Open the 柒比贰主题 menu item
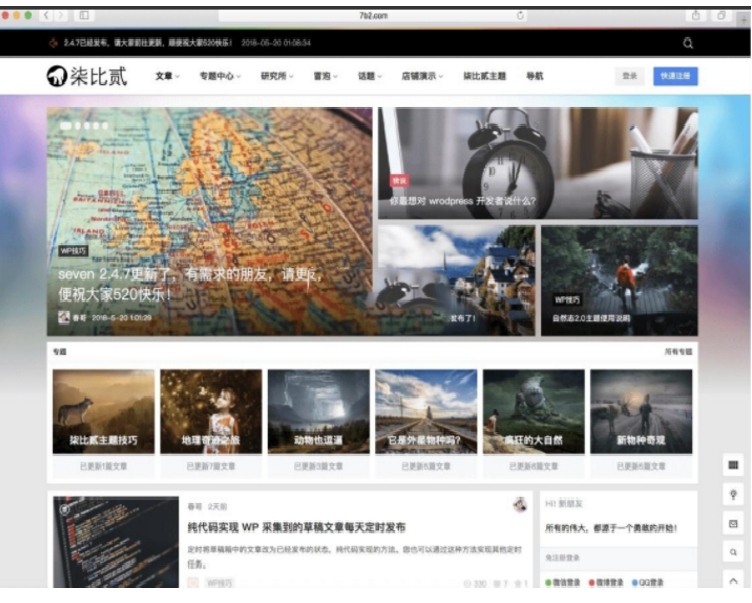Screen dimensions: 752x603 coord(484,76)
